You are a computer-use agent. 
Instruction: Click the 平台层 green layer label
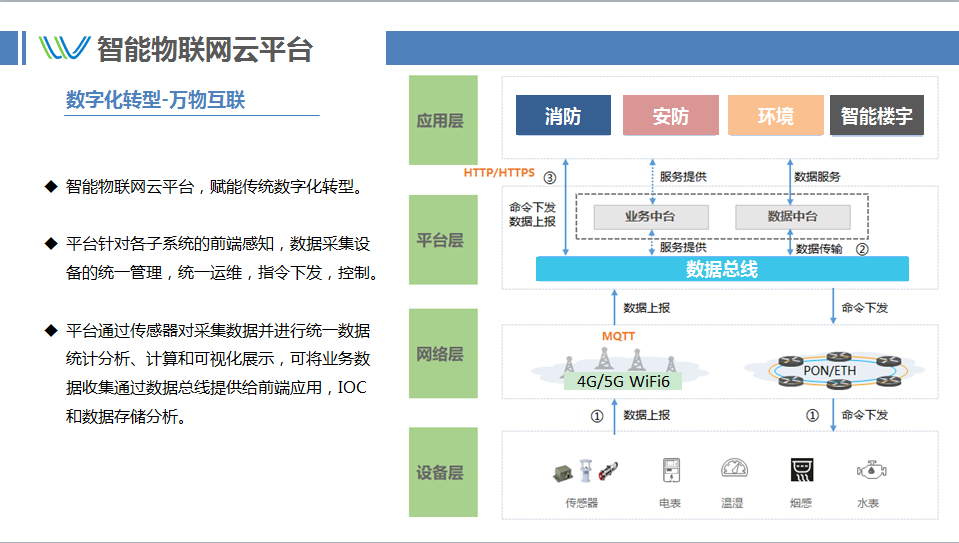pyautogui.click(x=443, y=240)
